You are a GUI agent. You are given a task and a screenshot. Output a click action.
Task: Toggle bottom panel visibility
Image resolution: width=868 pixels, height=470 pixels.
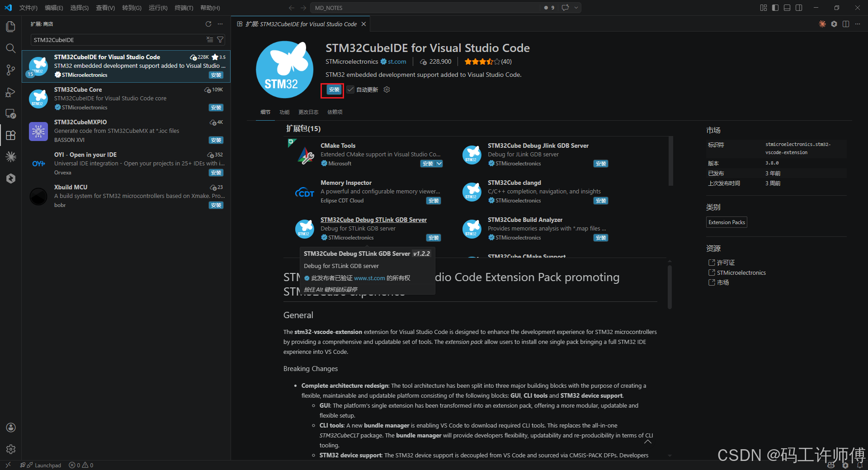(787, 8)
